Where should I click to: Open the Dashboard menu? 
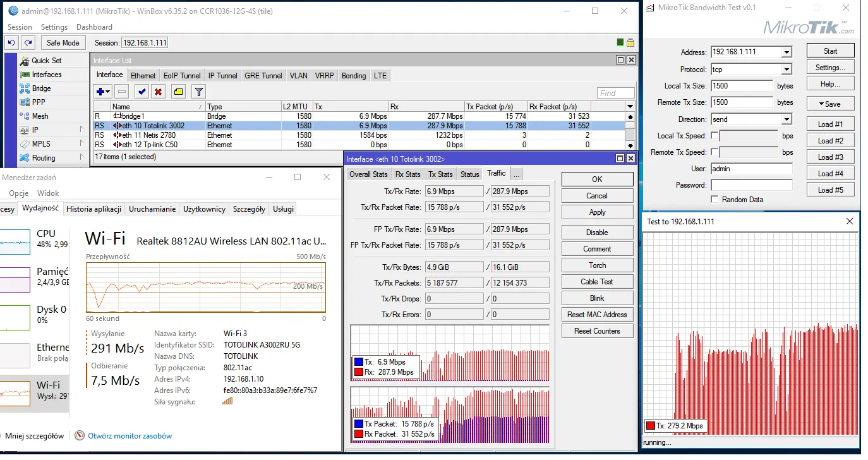coord(94,27)
